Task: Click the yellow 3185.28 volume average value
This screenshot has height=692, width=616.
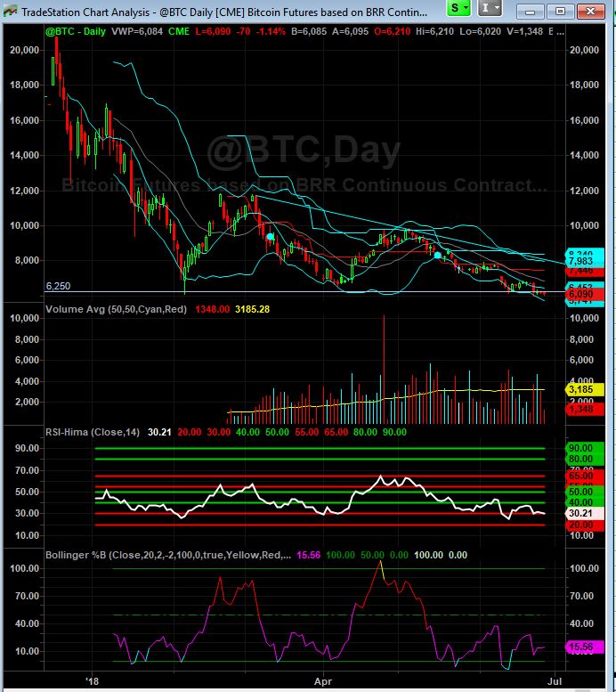Action: tap(252, 309)
